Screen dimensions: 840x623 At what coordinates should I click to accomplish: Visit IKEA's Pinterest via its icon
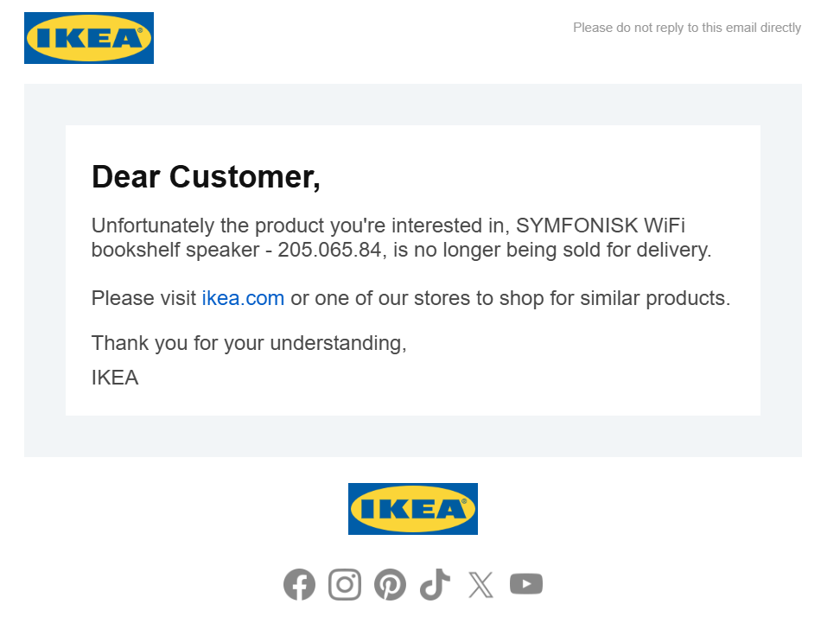390,585
